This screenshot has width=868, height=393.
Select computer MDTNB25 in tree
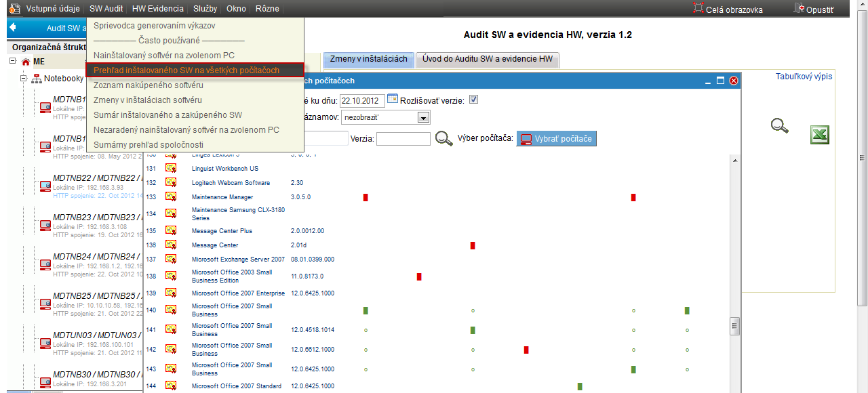pos(97,296)
